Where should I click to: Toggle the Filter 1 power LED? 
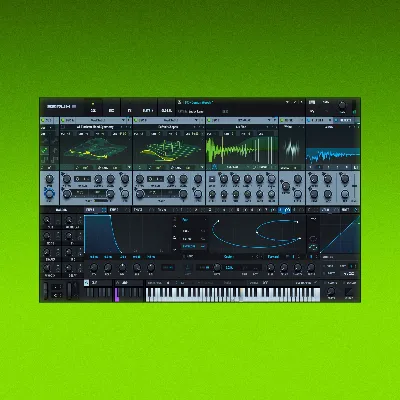click(309, 120)
